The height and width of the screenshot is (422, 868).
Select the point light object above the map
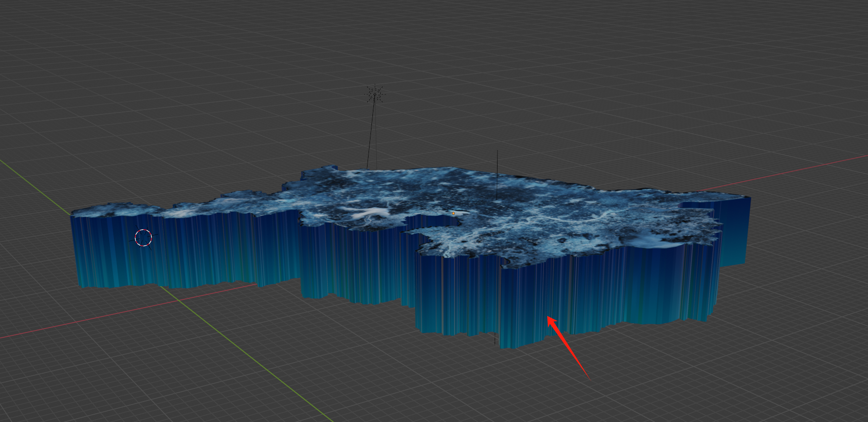tap(375, 93)
